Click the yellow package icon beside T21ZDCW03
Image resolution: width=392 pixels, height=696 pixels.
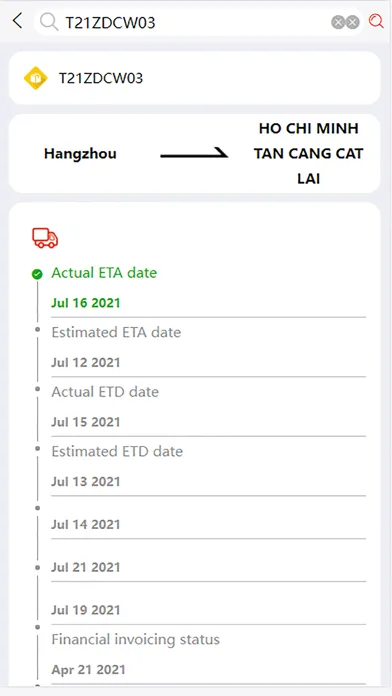tap(36, 78)
